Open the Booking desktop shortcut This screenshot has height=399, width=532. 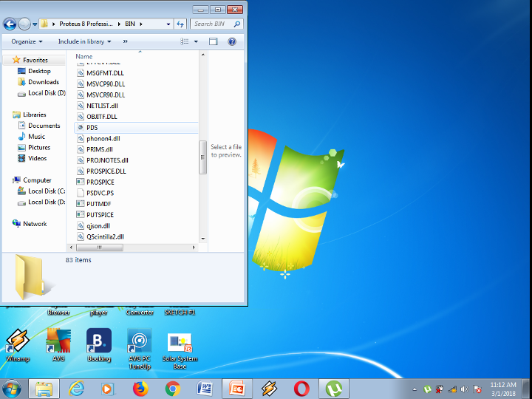pyautogui.click(x=98, y=342)
